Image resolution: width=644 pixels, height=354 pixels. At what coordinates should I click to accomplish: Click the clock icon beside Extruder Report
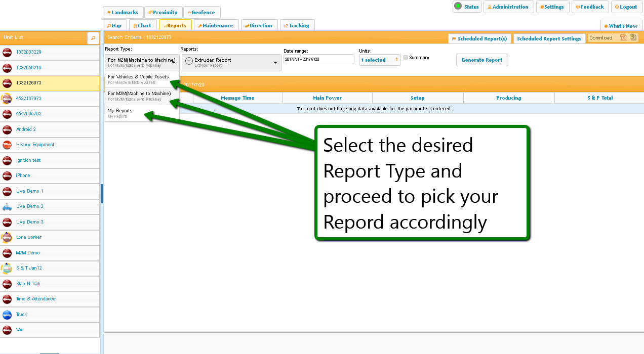189,61
